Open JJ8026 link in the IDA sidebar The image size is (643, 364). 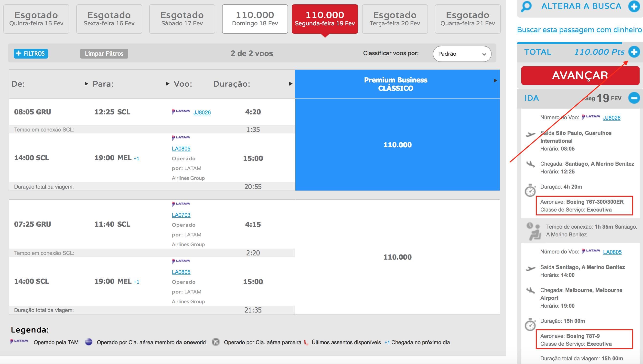click(612, 118)
